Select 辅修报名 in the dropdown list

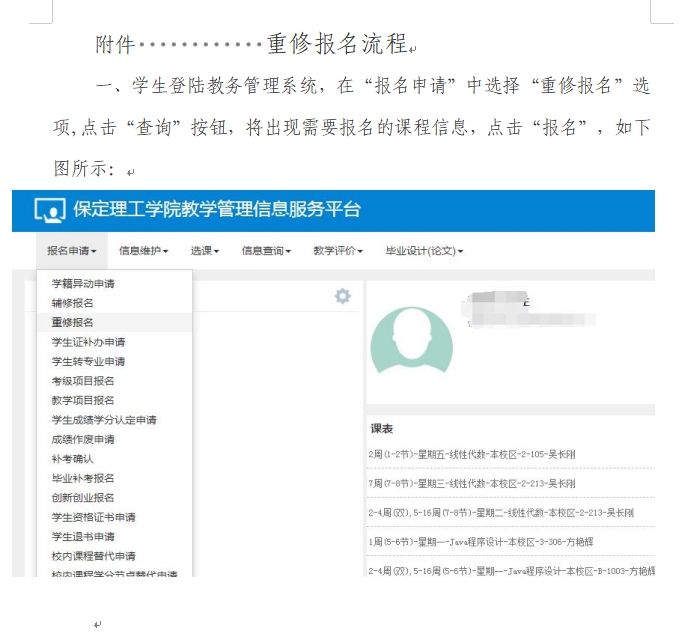tap(73, 303)
